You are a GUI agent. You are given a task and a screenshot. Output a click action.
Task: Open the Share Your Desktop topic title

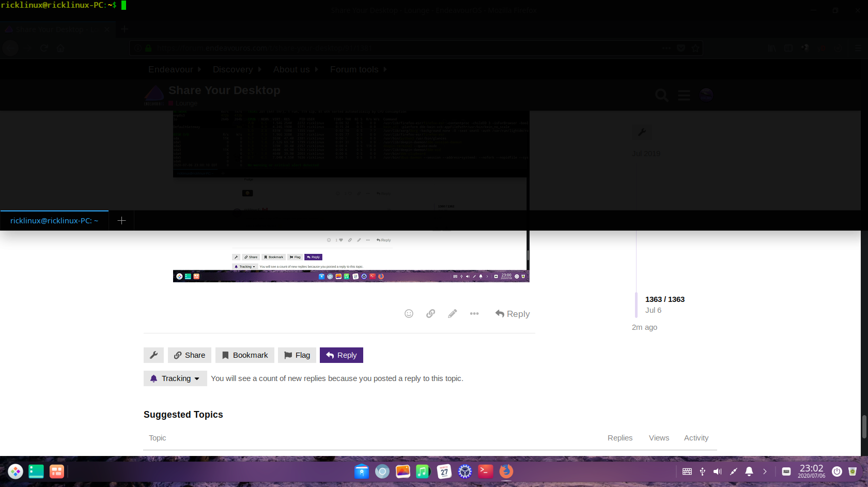224,90
